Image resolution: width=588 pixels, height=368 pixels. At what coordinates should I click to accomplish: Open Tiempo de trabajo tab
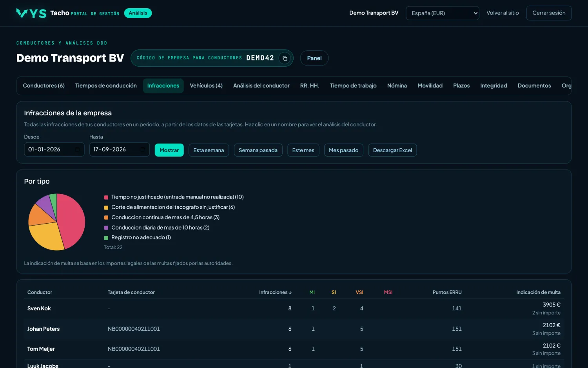353,86
